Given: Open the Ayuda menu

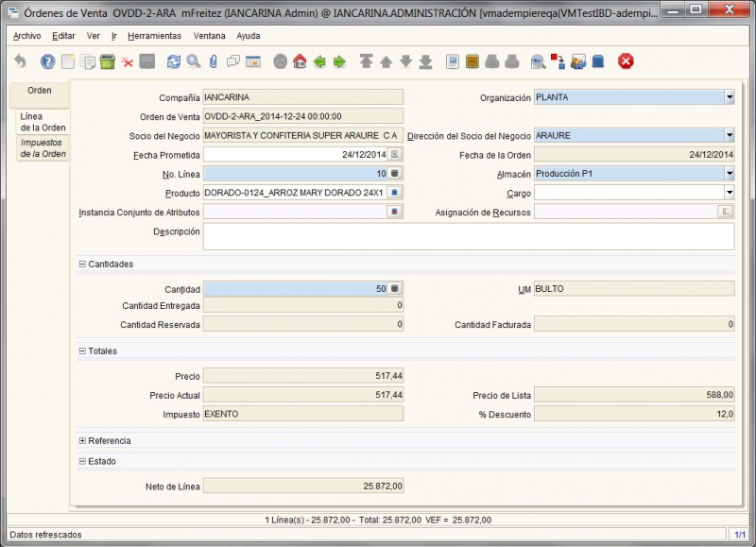Looking at the screenshot, I should (249, 36).
